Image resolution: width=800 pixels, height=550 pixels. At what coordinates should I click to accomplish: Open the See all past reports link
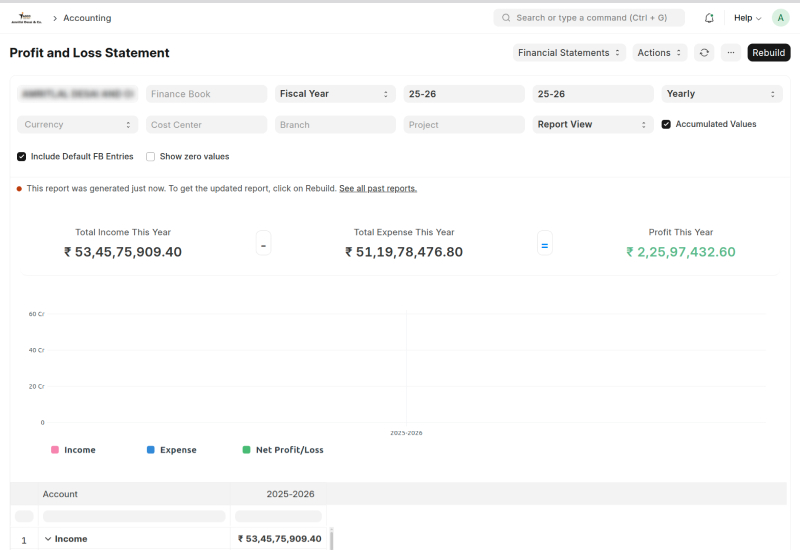(377, 188)
